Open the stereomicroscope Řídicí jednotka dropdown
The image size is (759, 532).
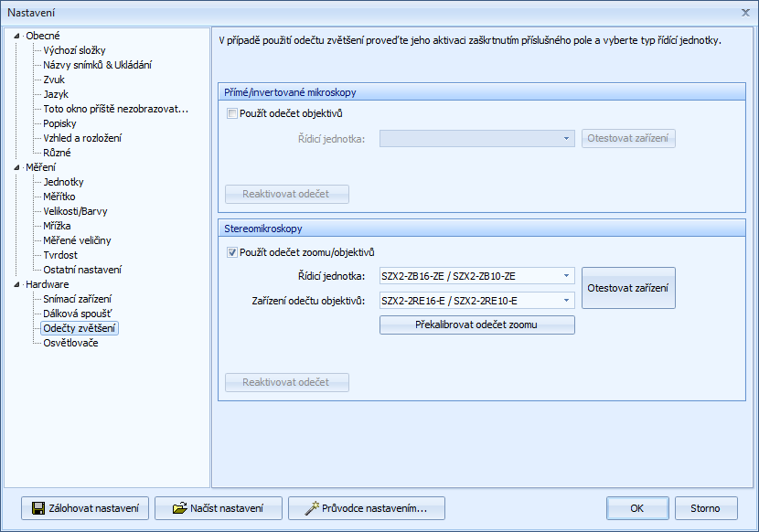point(566,276)
